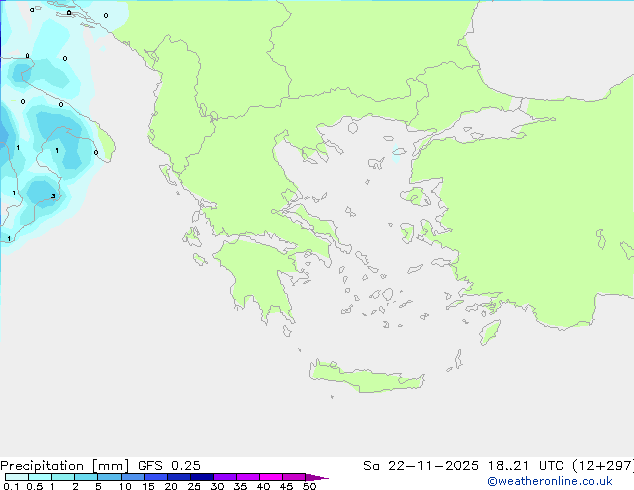Click the purple arrow tip past 50
Screen dimensions: 634x490
coord(317,477)
